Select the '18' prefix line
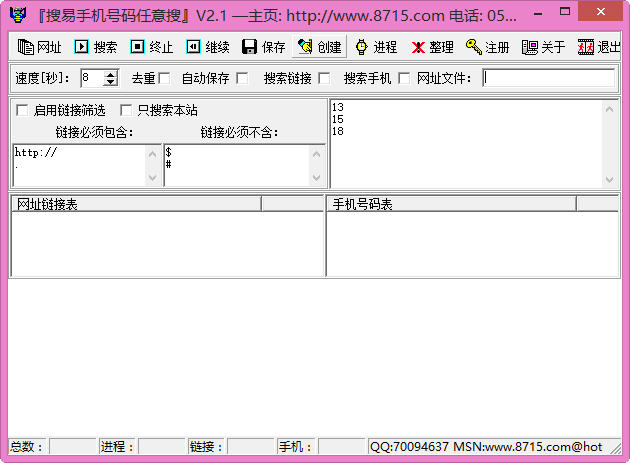 (x=338, y=131)
